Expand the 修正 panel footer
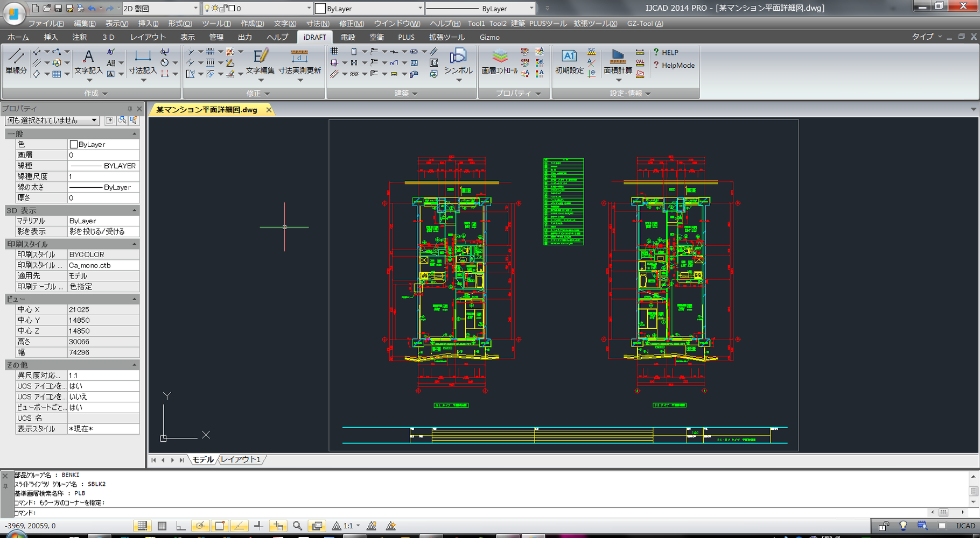Image resolution: width=980 pixels, height=538 pixels. (x=258, y=93)
